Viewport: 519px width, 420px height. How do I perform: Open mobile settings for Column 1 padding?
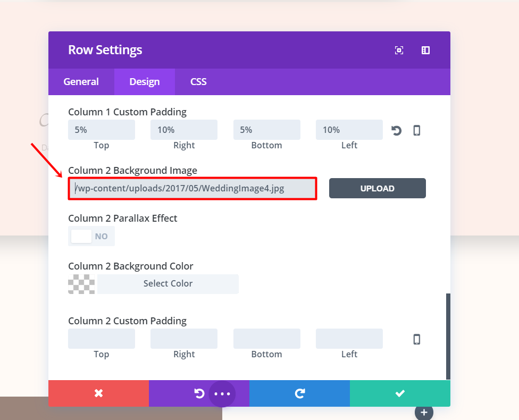tap(417, 130)
